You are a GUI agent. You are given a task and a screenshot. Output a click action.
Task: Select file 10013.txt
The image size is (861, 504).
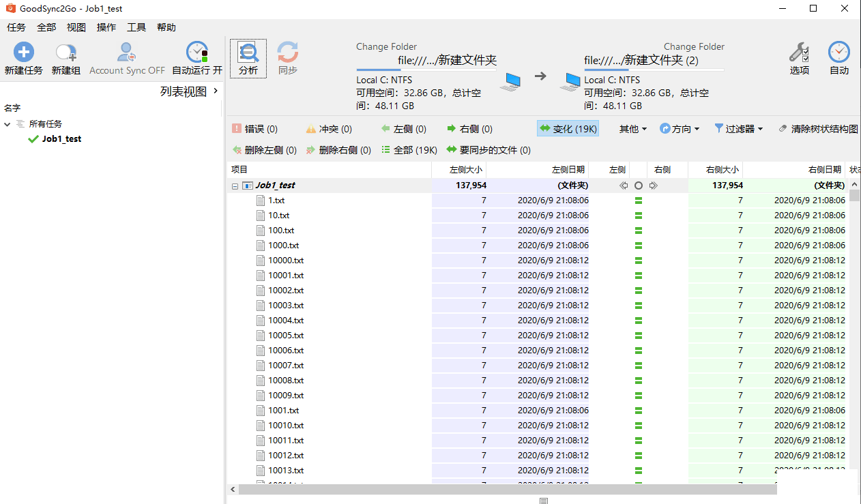(286, 471)
